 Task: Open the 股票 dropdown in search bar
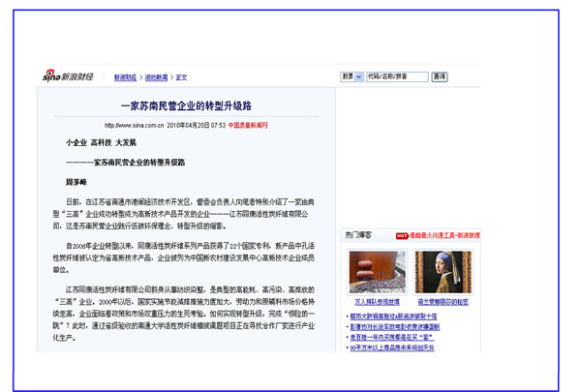pyautogui.click(x=352, y=75)
